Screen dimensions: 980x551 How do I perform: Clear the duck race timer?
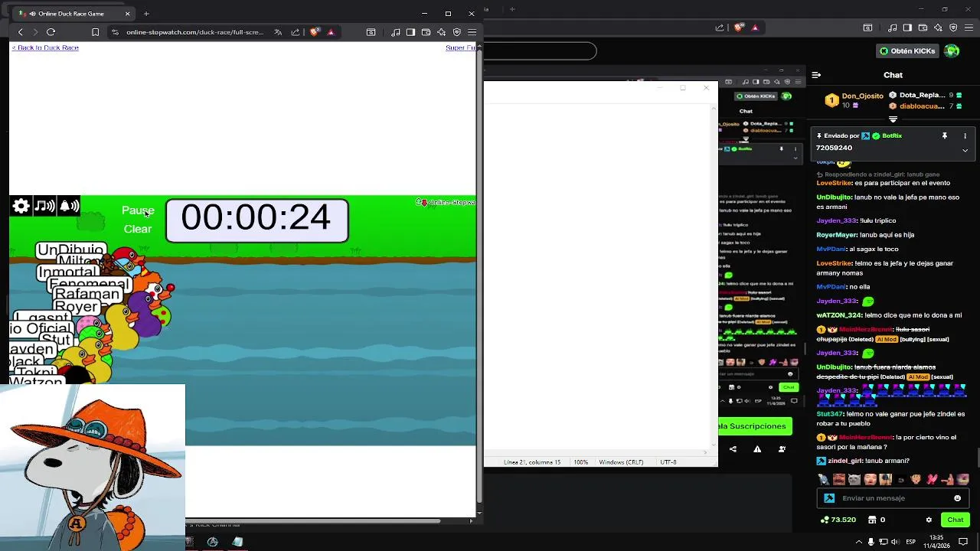pyautogui.click(x=138, y=229)
